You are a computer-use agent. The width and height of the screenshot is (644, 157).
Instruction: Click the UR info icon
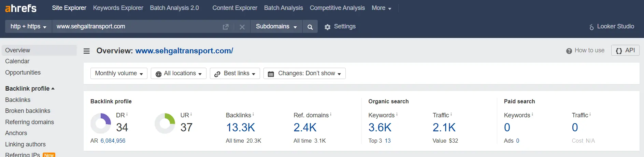click(191, 114)
